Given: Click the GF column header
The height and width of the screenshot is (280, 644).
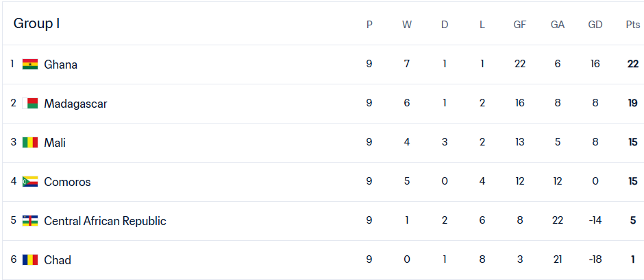Looking at the screenshot, I should coord(520,25).
